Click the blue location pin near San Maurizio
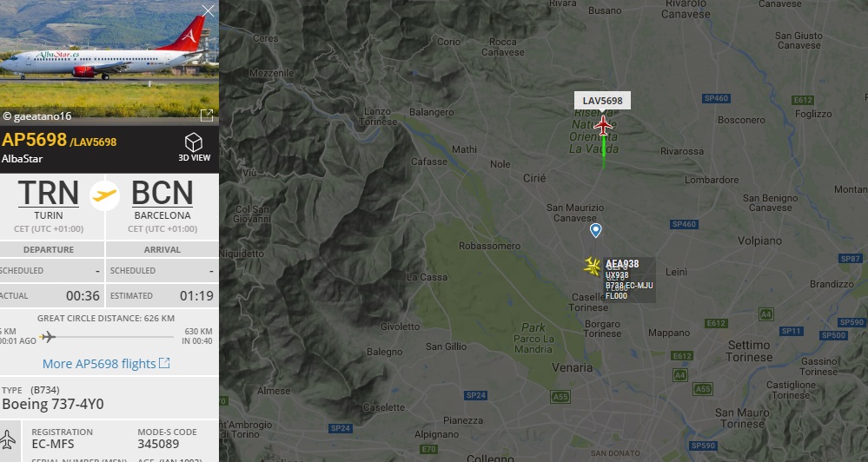The image size is (868, 462). (x=596, y=230)
